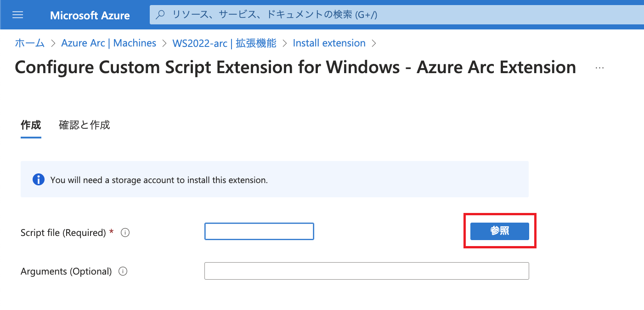
Task: Open the hamburger portal menu
Action: pyautogui.click(x=17, y=15)
